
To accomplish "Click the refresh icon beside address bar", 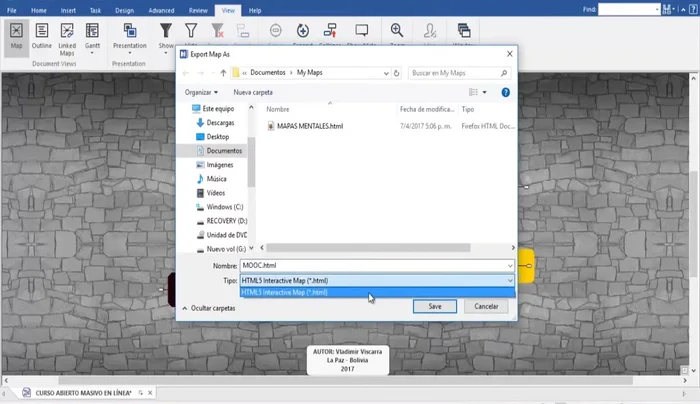I will (x=397, y=73).
